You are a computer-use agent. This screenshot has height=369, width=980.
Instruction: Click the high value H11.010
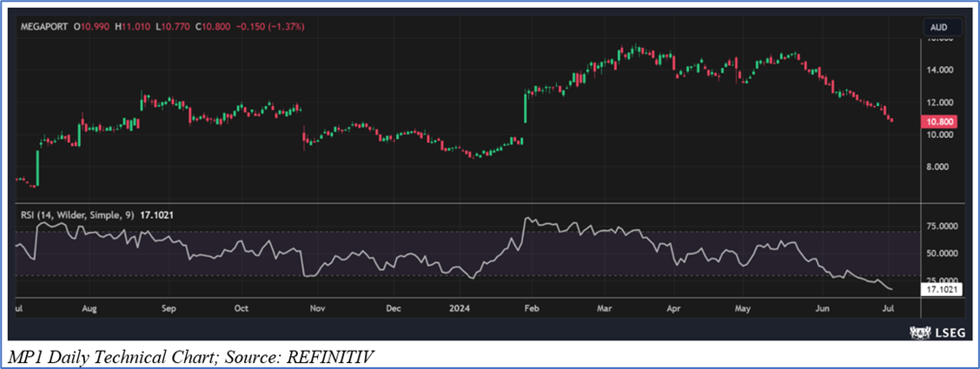point(135,28)
